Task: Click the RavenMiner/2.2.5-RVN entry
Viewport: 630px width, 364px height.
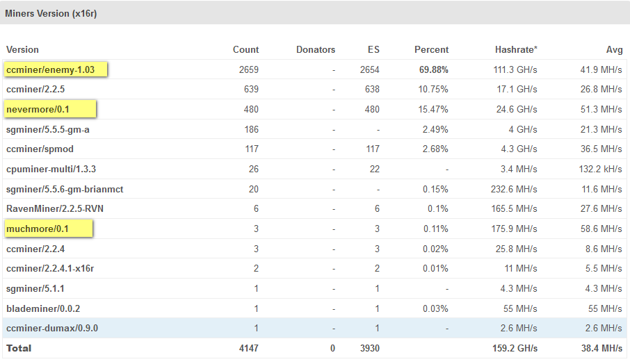Action: [55, 208]
